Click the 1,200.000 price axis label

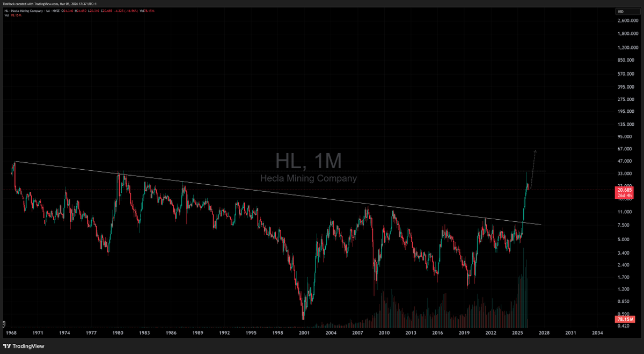pyautogui.click(x=627, y=48)
